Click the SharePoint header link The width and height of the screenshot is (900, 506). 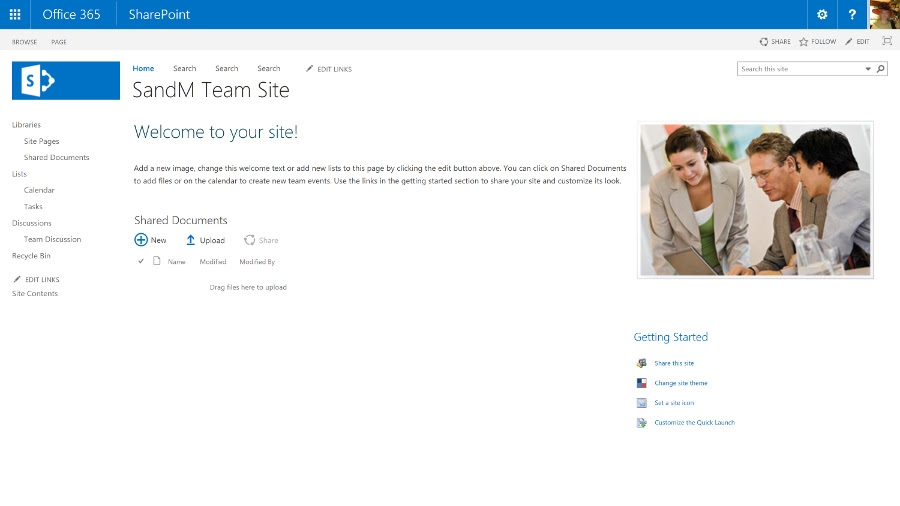click(x=159, y=14)
